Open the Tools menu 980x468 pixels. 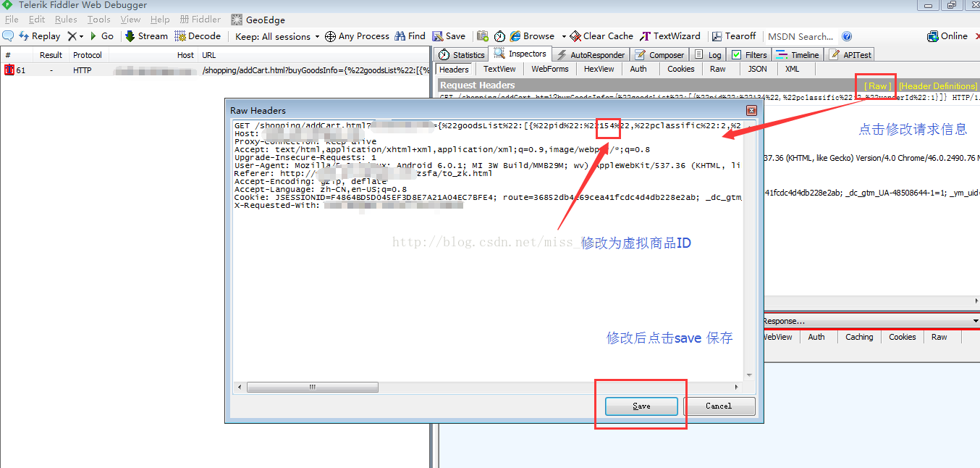(x=99, y=20)
